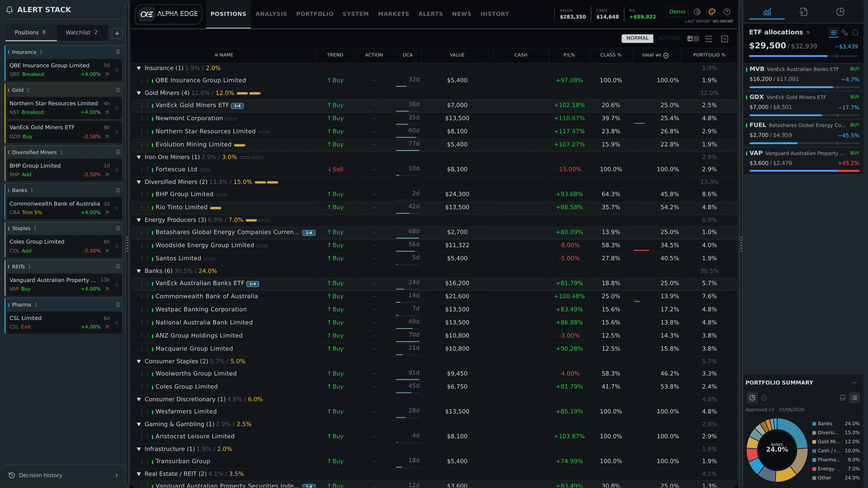Click VAP allocation progress bar
The image size is (868, 488).
[x=804, y=171]
